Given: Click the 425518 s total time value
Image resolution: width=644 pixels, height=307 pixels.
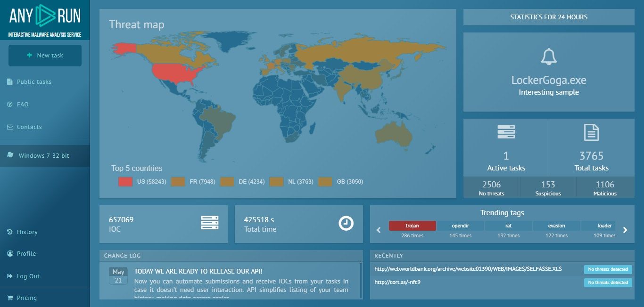Looking at the screenshot, I should tap(259, 220).
